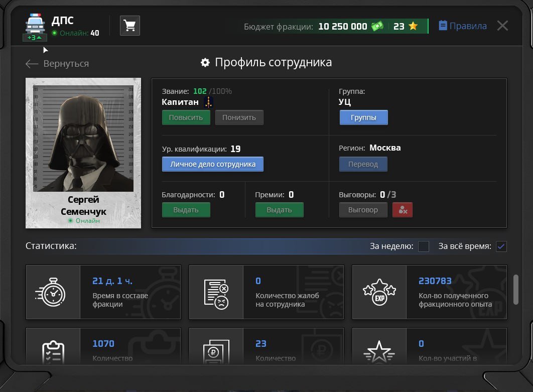Click the EXP stars experience icon
The width and height of the screenshot is (533, 392).
point(379,292)
